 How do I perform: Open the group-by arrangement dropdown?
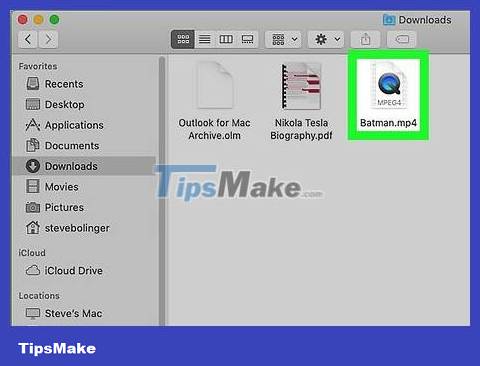tap(284, 39)
